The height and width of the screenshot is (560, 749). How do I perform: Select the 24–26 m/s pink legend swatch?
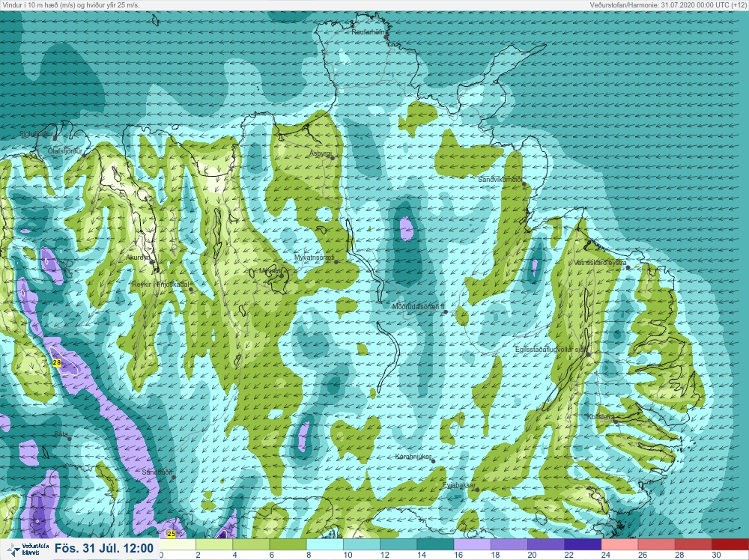point(619,544)
